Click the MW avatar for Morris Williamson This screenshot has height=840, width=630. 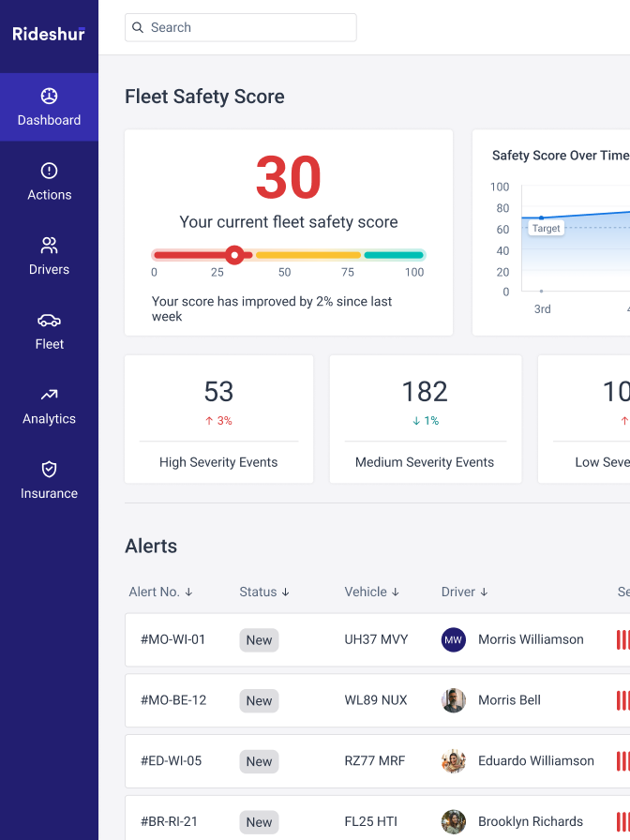(453, 639)
